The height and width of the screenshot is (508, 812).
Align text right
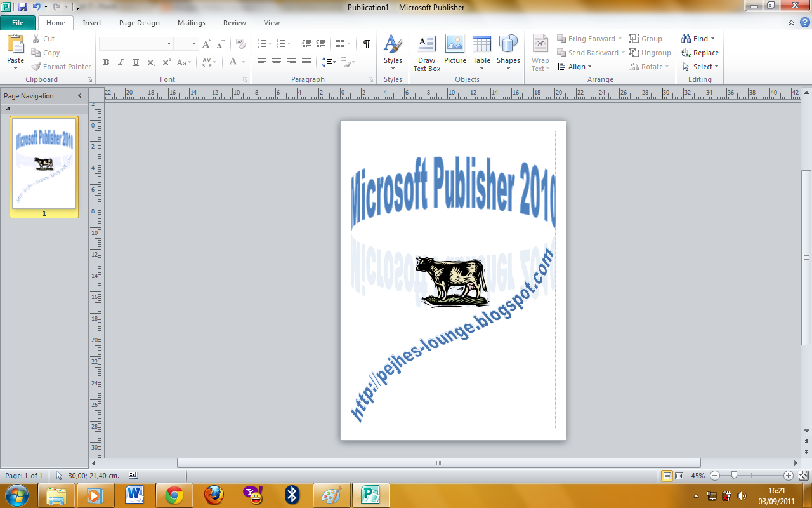point(291,62)
